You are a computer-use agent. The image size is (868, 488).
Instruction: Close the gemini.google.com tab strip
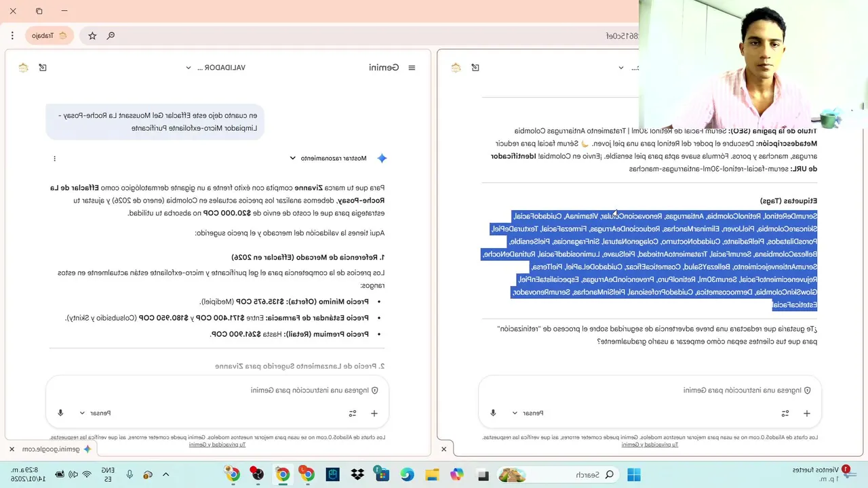[12, 449]
